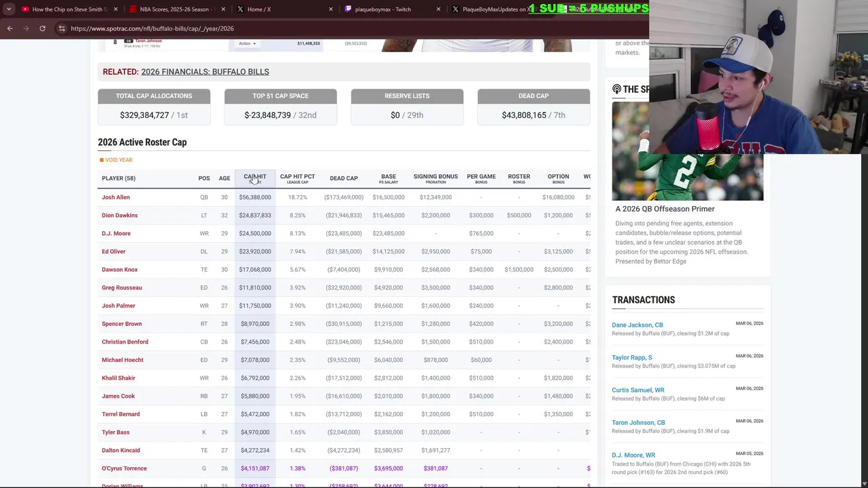The height and width of the screenshot is (488, 868).
Task: Open Christian Benford player link
Action: coord(125,342)
